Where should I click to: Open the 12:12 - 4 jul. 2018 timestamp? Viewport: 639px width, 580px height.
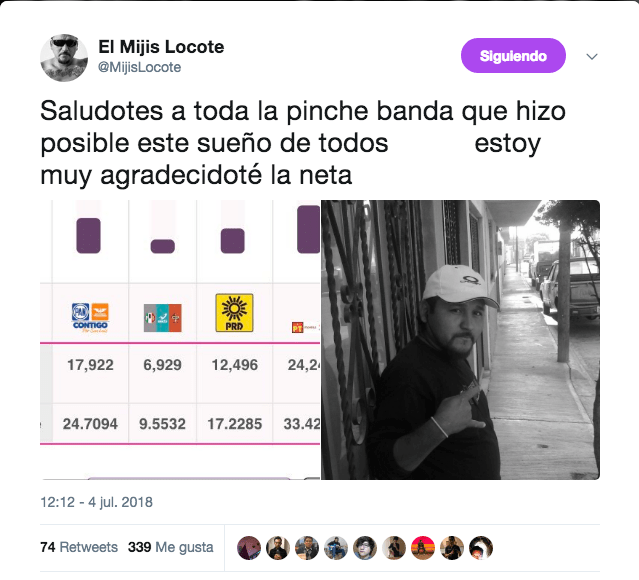point(97,502)
